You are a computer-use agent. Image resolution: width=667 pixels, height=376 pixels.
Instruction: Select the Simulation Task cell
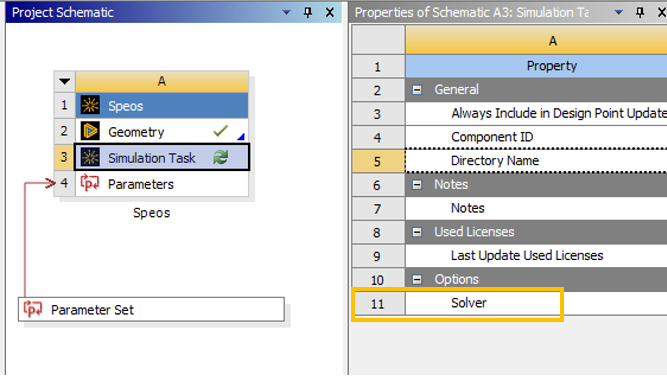click(162, 157)
